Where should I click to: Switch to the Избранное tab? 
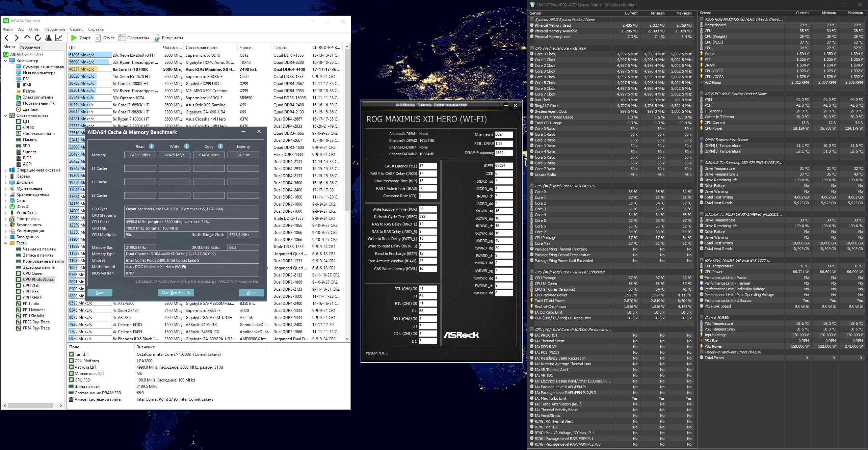30,47
